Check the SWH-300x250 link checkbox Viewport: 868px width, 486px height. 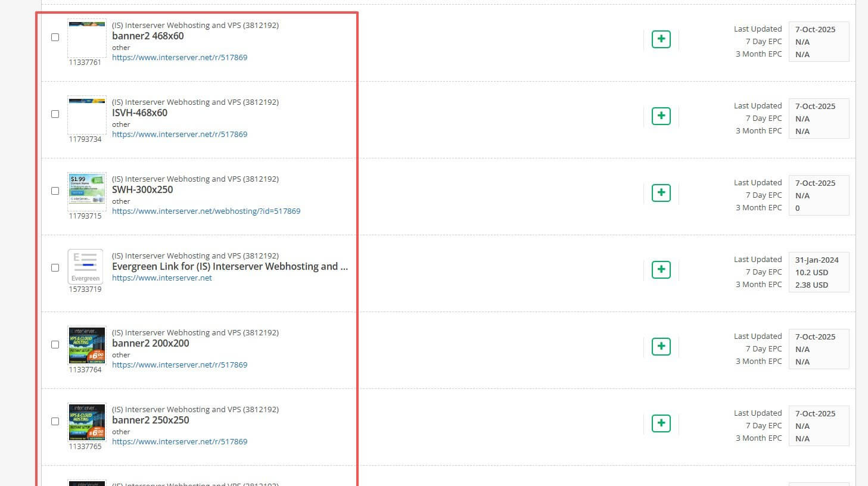(x=55, y=191)
